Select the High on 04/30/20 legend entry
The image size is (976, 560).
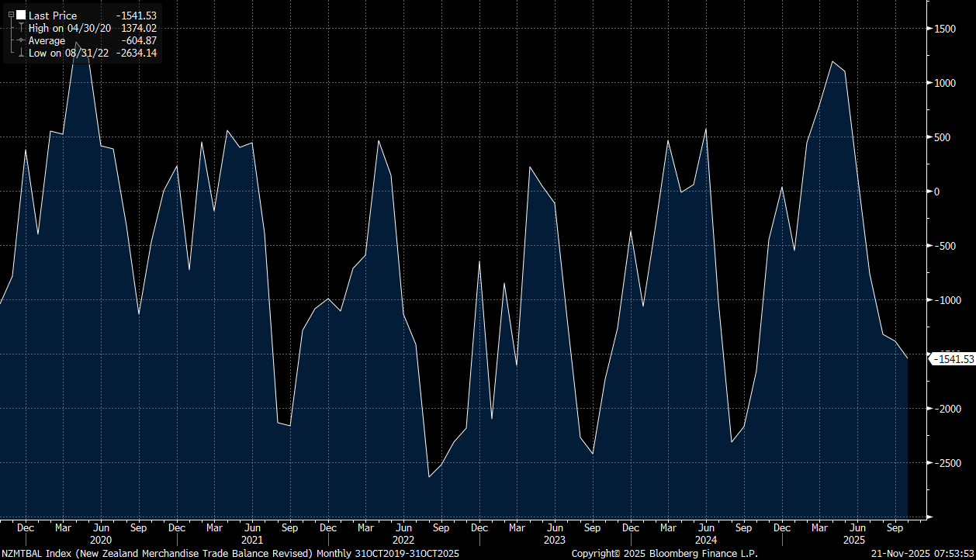pos(70,28)
